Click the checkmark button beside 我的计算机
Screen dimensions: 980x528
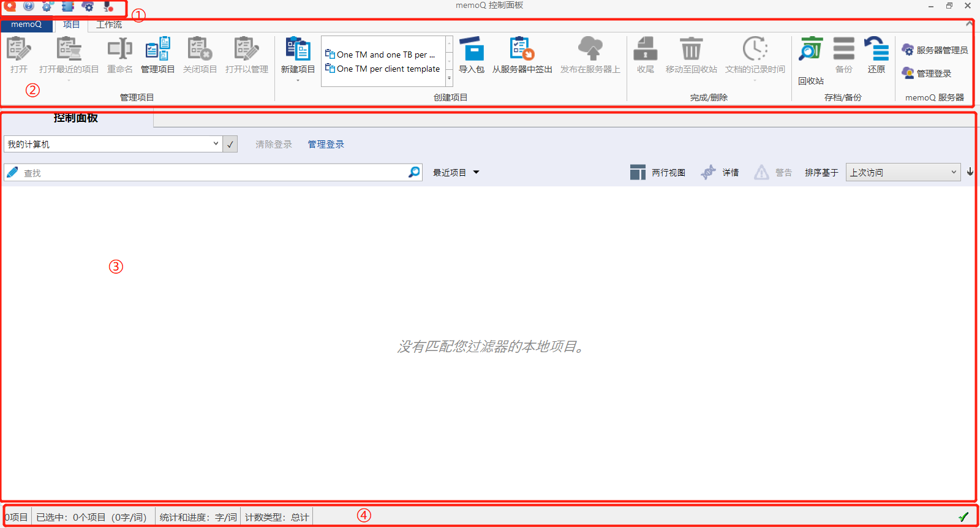(x=230, y=145)
